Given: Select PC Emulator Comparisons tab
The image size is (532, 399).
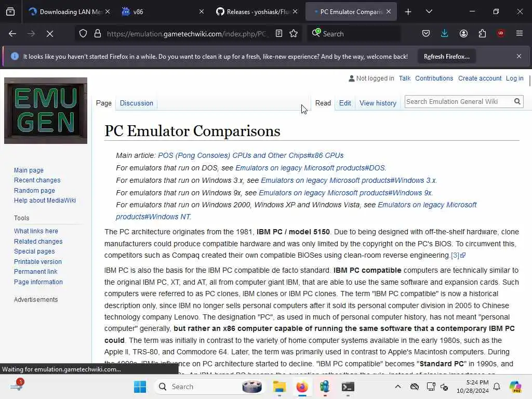Looking at the screenshot, I should pos(351,11).
